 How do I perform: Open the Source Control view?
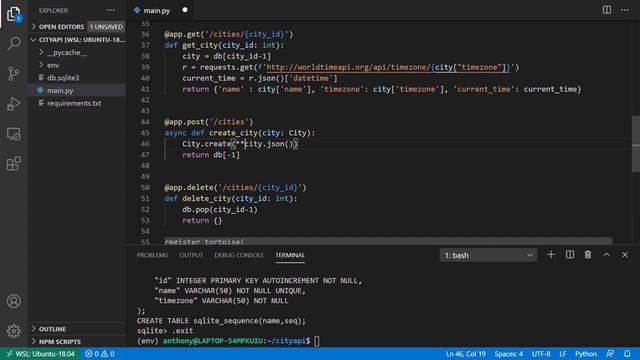click(13, 73)
